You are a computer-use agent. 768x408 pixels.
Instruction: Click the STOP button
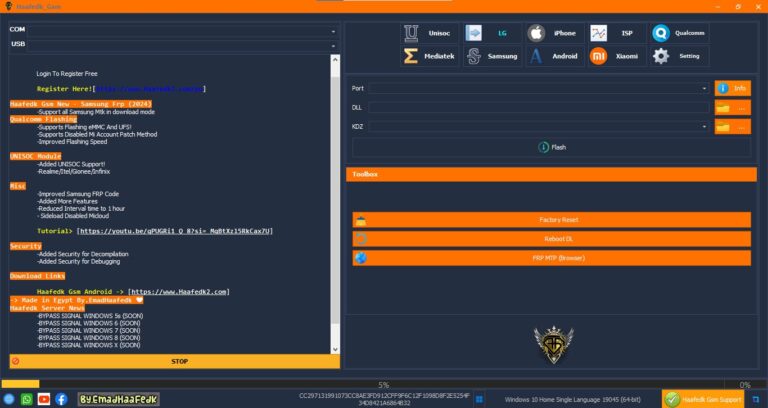(174, 361)
